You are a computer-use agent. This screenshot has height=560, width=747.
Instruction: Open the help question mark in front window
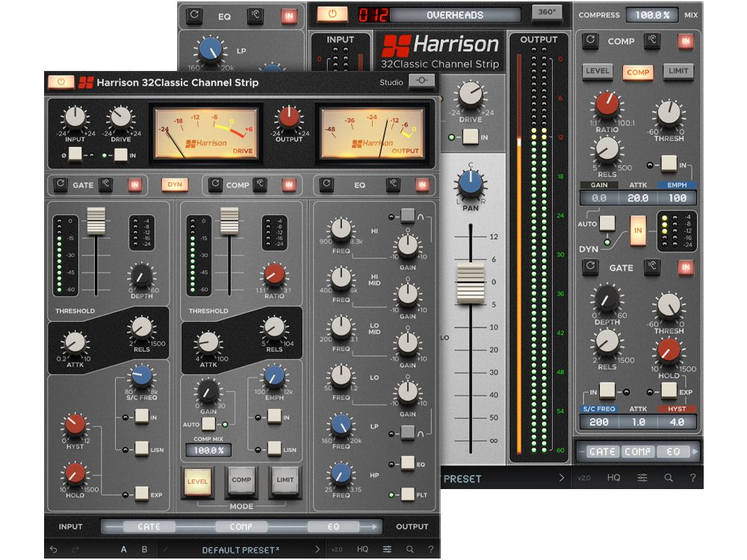click(431, 550)
